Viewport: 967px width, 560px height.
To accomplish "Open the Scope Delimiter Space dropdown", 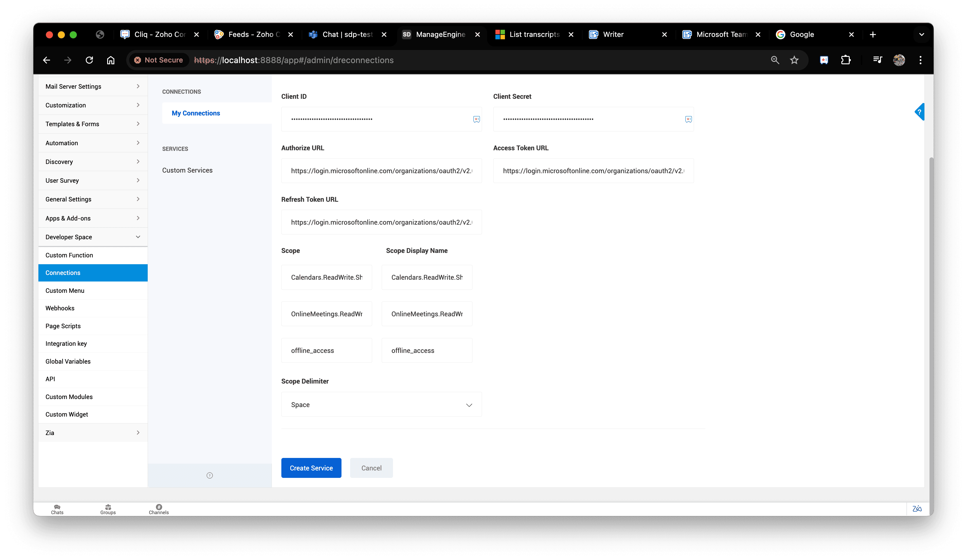I will [381, 405].
